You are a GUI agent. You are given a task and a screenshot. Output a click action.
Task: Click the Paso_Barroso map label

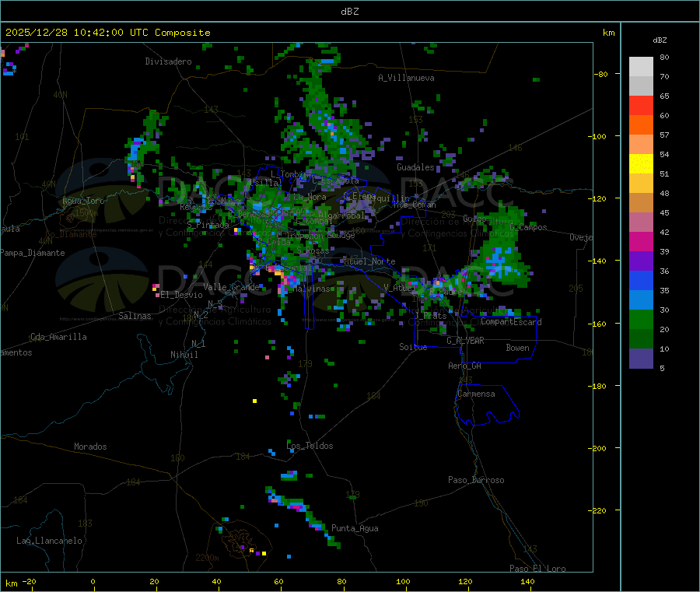(x=476, y=480)
